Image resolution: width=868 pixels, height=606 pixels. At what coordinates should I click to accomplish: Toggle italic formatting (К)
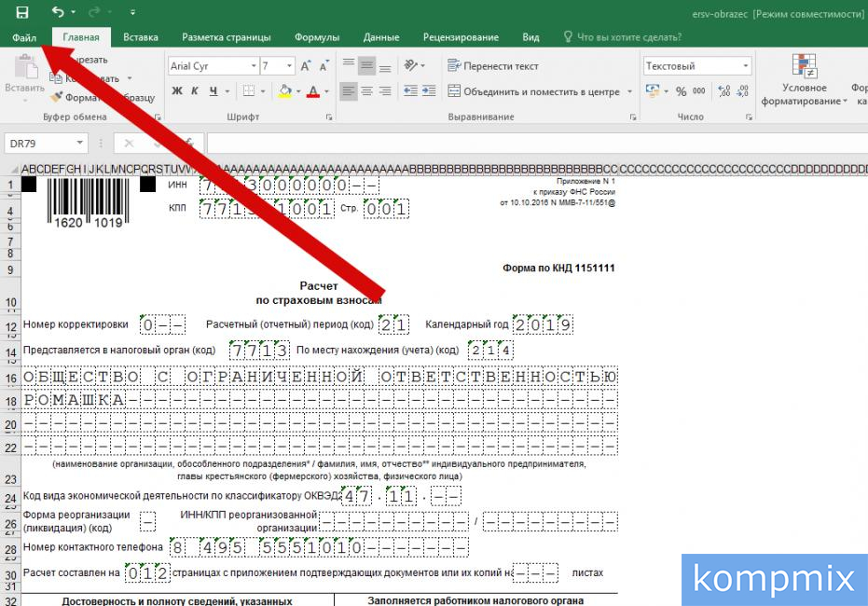pyautogui.click(x=195, y=90)
